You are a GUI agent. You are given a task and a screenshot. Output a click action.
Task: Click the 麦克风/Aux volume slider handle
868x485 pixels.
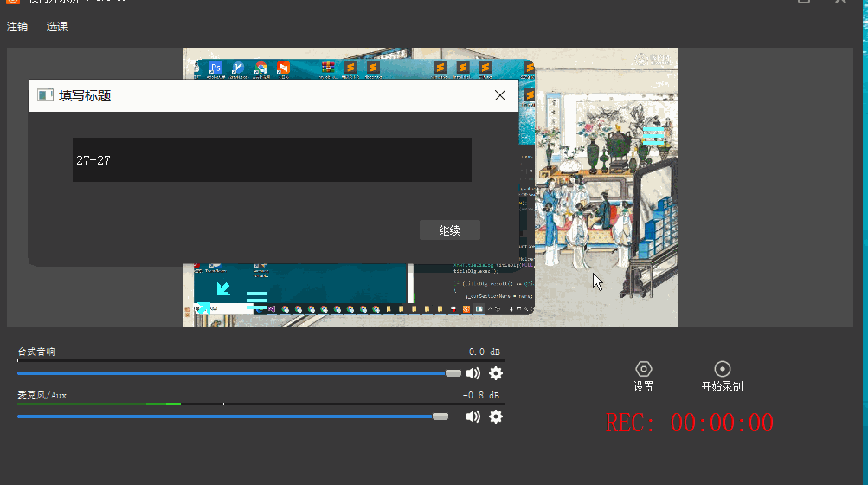pos(440,417)
